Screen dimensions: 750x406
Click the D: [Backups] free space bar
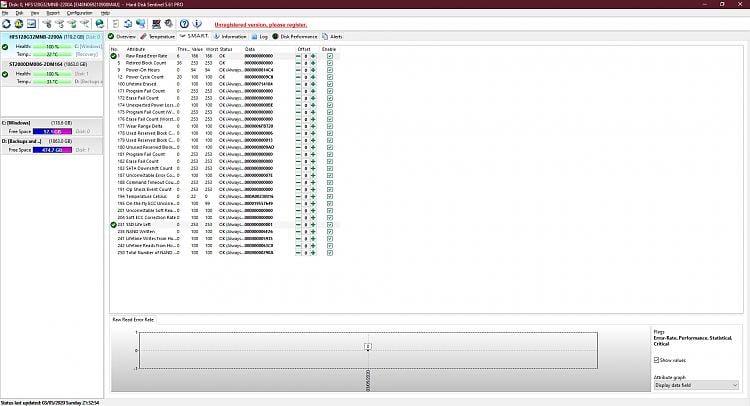52,150
